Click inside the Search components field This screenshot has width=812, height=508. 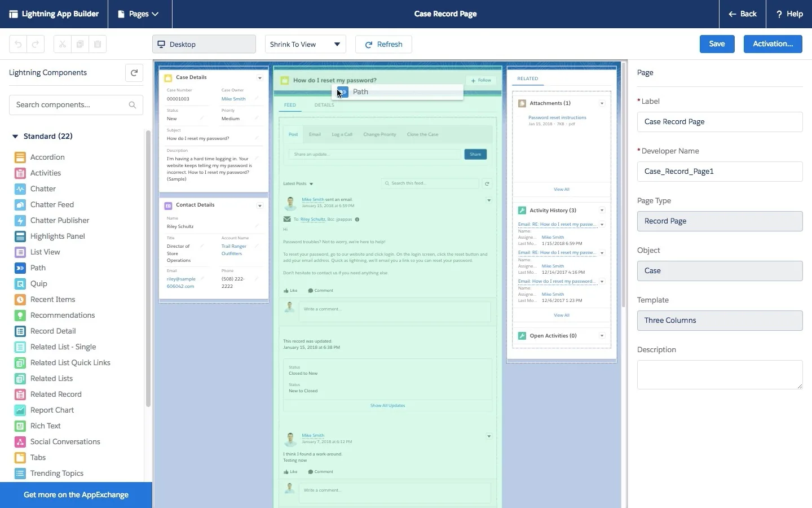click(76, 105)
